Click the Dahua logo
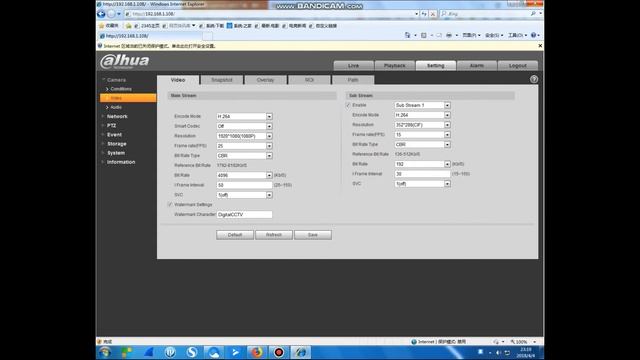640x360 pixels. 125,62
